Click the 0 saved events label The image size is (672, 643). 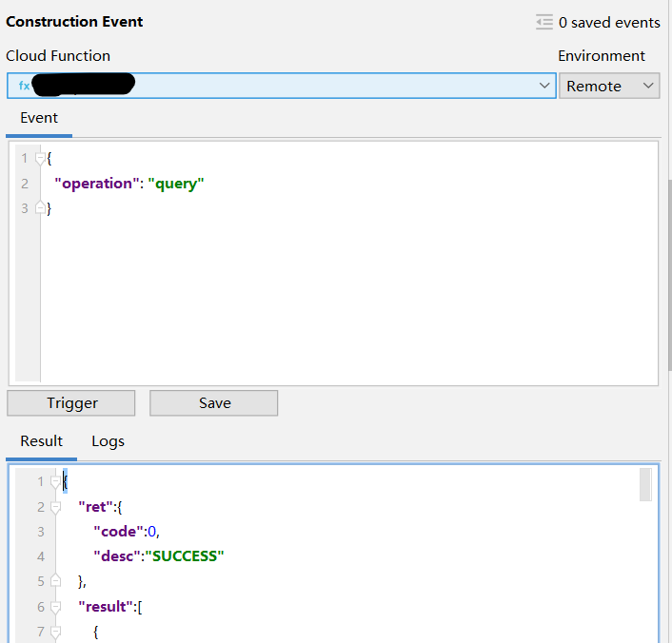609,22
